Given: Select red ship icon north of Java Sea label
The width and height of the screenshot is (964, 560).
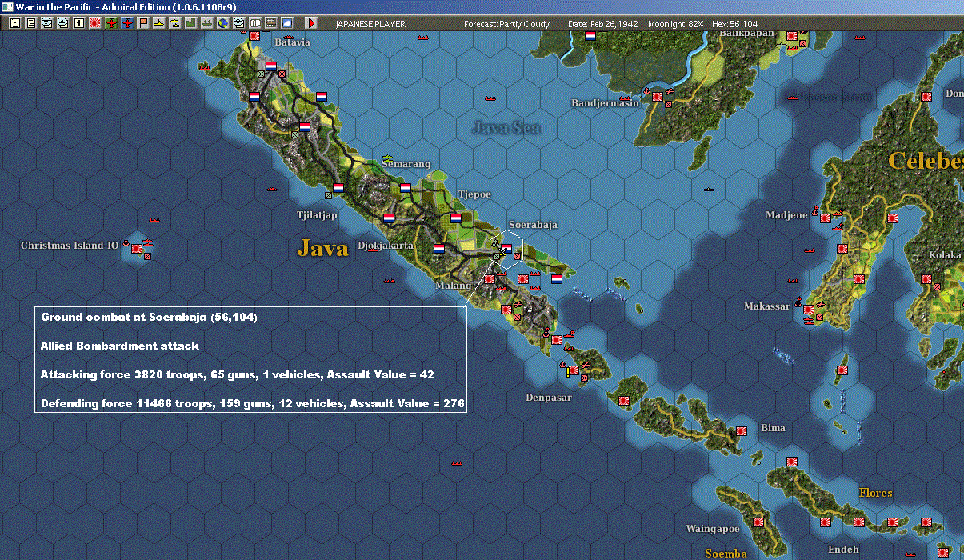Looking at the screenshot, I should coord(490,98).
